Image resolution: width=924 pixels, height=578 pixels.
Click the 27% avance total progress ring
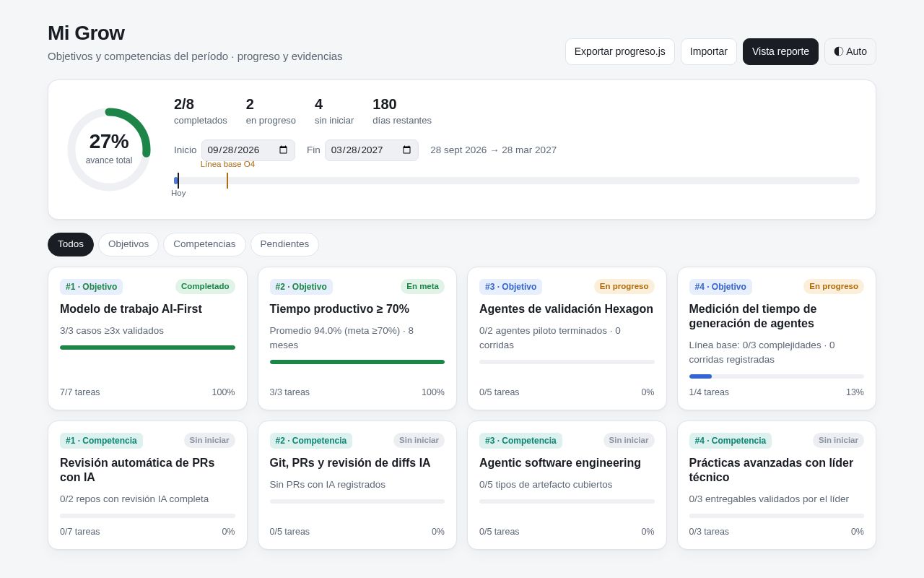(109, 150)
